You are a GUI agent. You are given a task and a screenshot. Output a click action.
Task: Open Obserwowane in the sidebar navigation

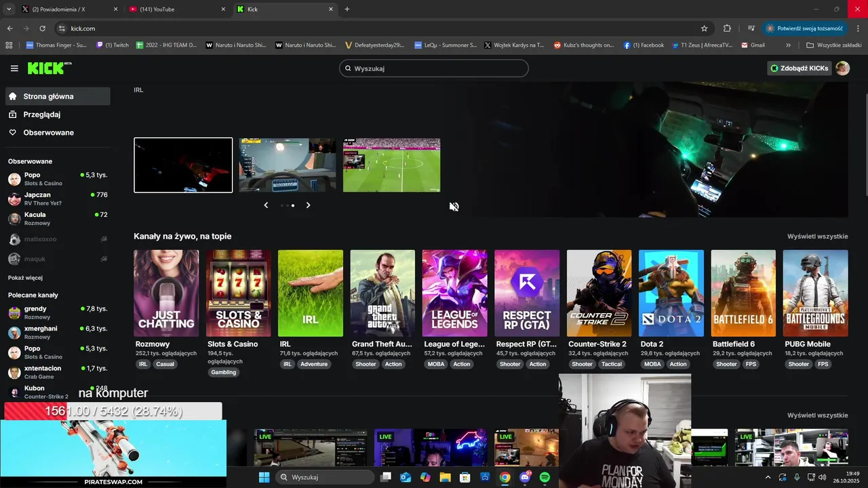(x=58, y=133)
